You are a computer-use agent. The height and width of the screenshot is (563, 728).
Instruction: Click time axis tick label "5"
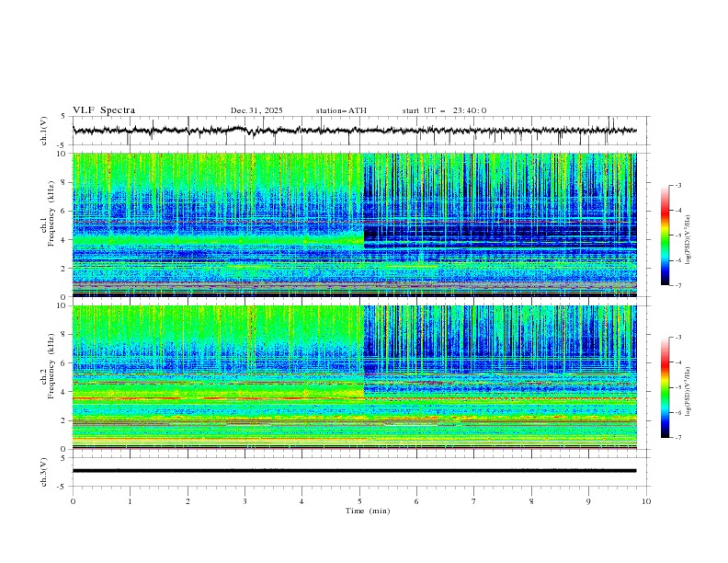click(359, 501)
